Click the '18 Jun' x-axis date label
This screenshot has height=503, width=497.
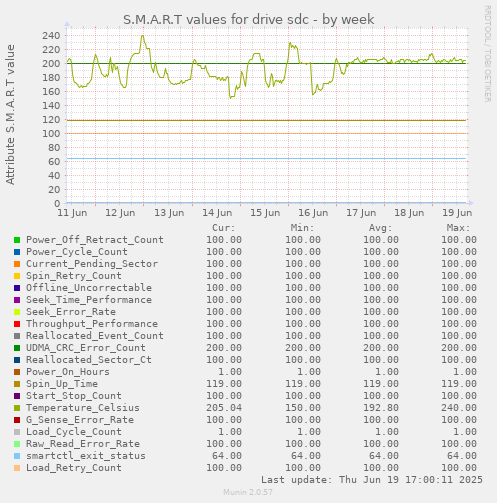pyautogui.click(x=409, y=213)
